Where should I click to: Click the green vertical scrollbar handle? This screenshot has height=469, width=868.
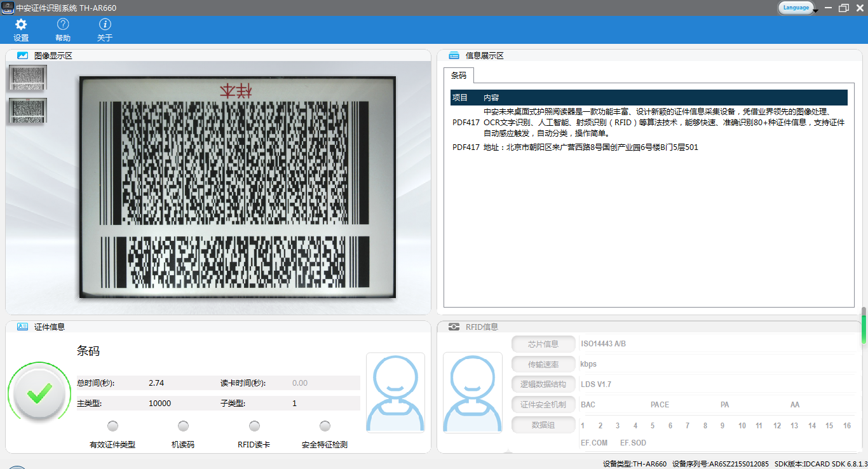point(864,326)
